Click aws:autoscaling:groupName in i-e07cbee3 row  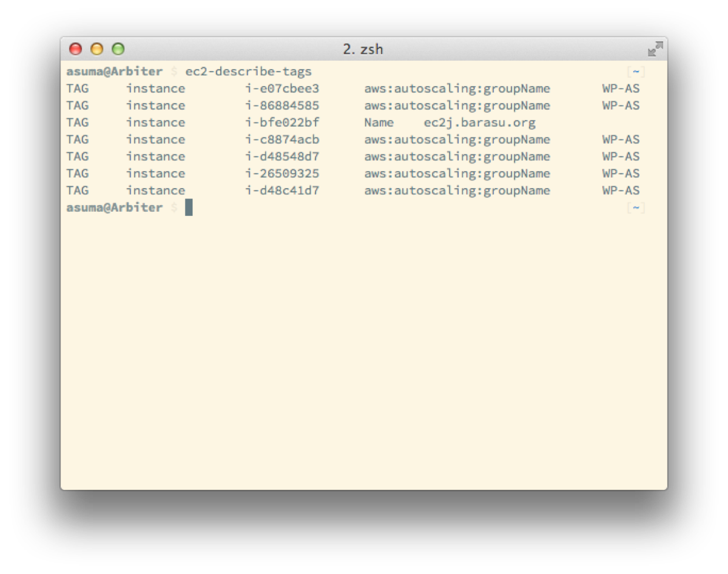(457, 89)
